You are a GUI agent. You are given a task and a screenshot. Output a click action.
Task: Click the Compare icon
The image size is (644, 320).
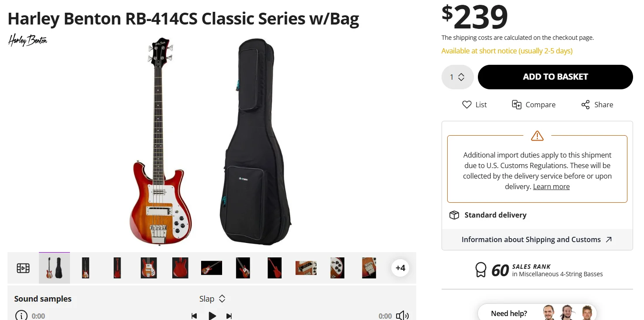(517, 105)
